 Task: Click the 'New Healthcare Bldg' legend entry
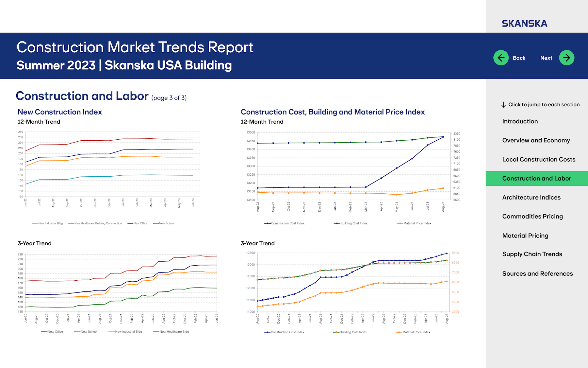pos(171,332)
